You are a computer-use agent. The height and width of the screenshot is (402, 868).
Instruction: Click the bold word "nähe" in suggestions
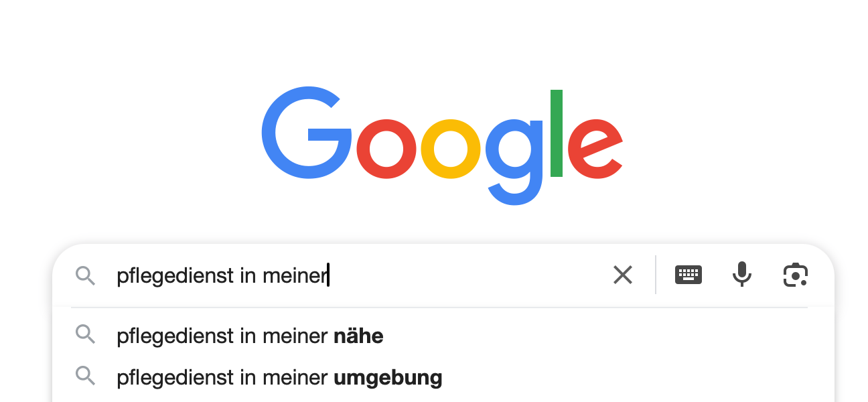[x=358, y=335]
